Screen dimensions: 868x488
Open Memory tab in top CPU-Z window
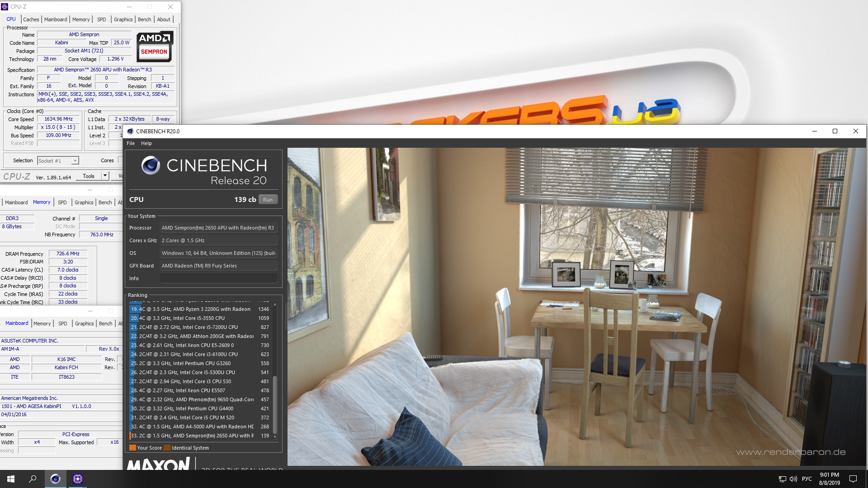pyautogui.click(x=81, y=19)
